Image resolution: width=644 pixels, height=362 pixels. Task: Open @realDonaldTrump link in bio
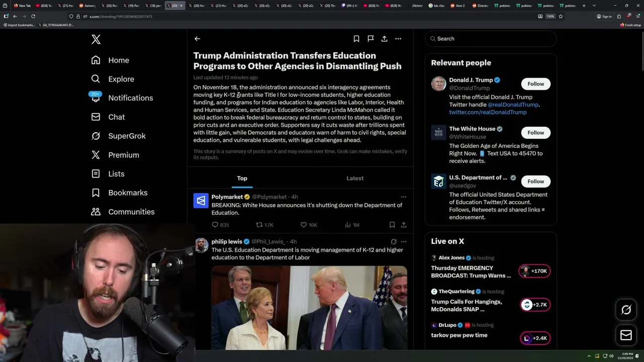pos(513,105)
